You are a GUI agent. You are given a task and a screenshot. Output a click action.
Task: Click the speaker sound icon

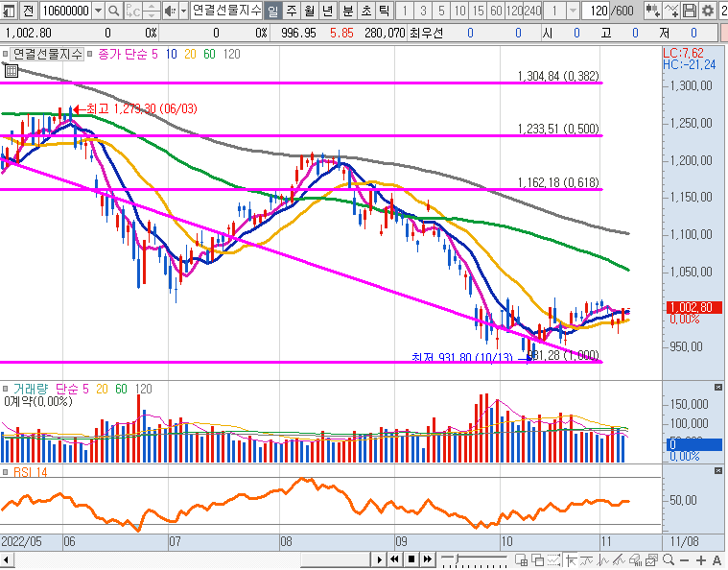(169, 11)
